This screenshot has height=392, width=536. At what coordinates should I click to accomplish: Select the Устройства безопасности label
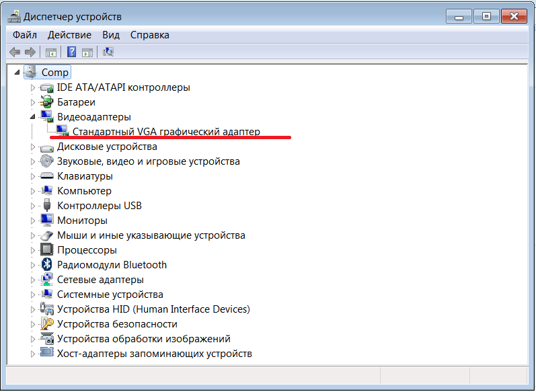pos(117,324)
